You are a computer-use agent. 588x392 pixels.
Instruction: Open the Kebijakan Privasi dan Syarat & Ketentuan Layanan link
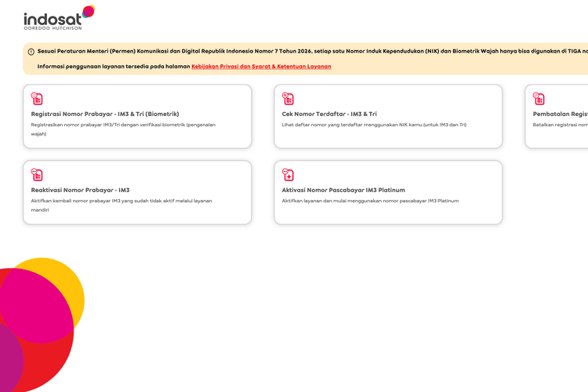261,67
